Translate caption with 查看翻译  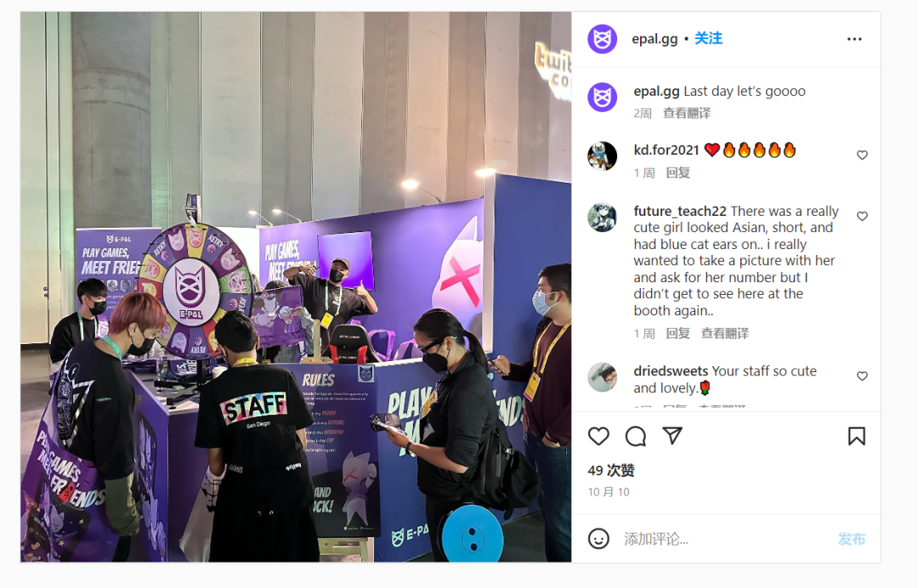[687, 114]
